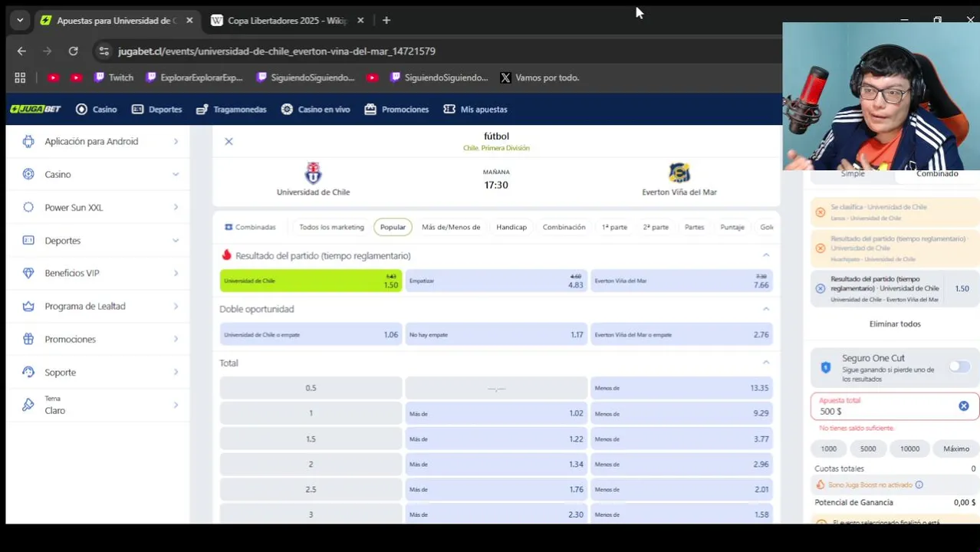The width and height of the screenshot is (980, 552).
Task: Click the site info icon in address bar
Action: 104,51
